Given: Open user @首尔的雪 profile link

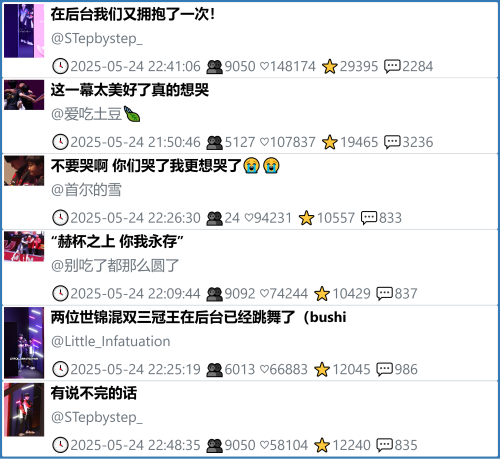Looking at the screenshot, I should point(86,190).
